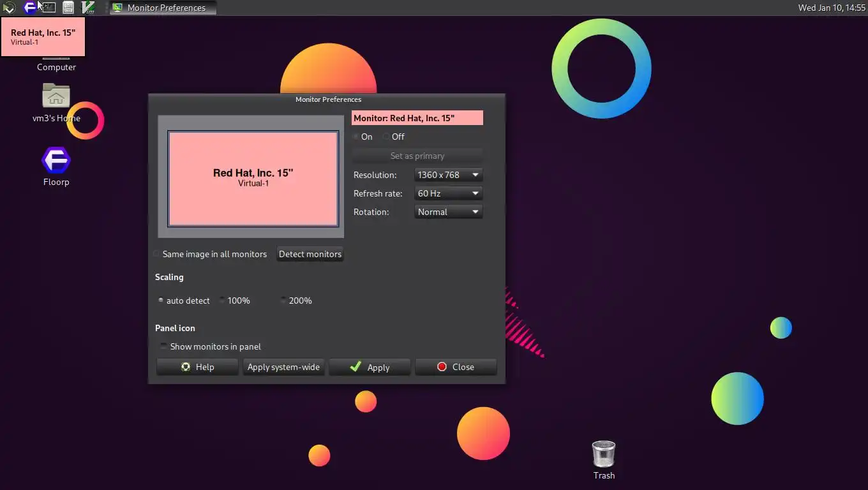Click the Monitor Preferences dialog title bar

coord(327,100)
